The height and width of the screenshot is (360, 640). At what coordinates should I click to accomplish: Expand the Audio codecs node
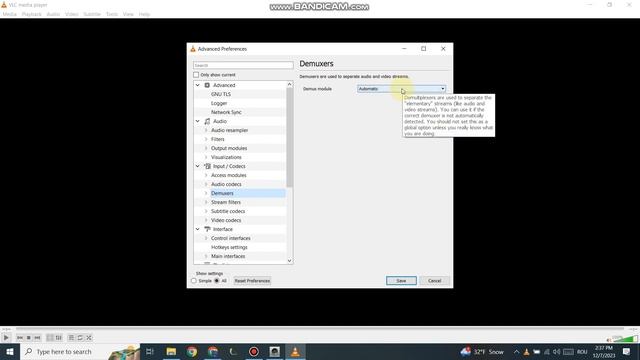point(206,184)
